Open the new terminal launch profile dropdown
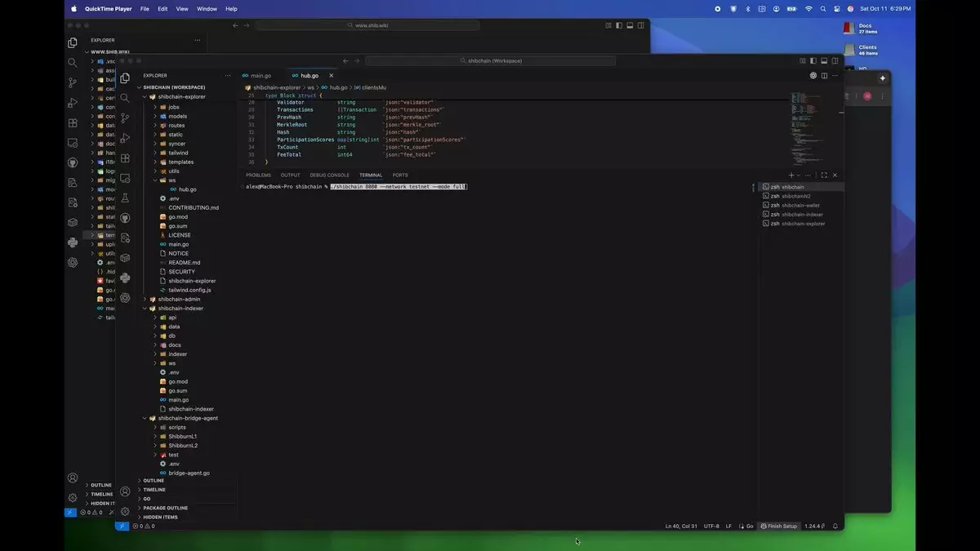This screenshot has height=551, width=980. point(799,176)
